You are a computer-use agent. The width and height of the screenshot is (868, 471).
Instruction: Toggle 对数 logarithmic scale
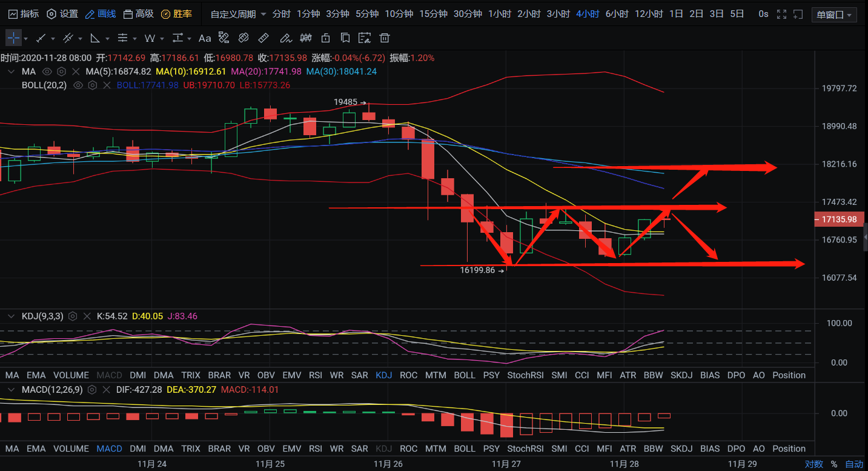(x=813, y=464)
